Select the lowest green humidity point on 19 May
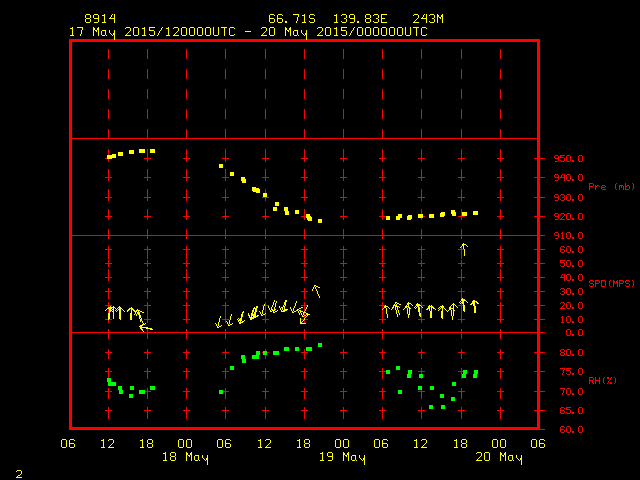 point(432,407)
